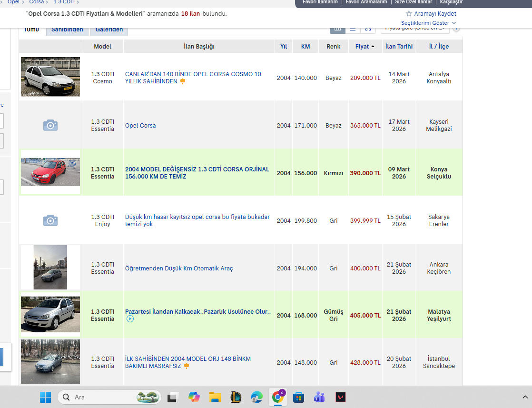This screenshot has width=532, height=408.
Task: Click the date 09 Mart 2026
Action: pos(399,173)
